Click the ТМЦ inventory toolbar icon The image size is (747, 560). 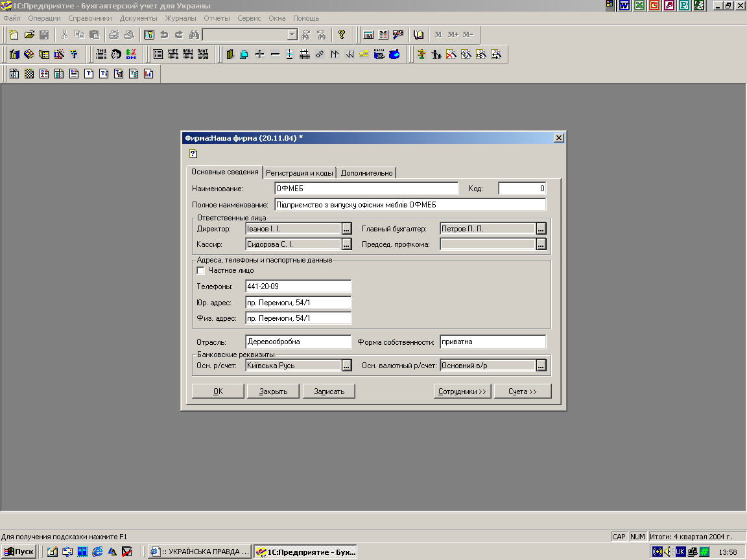(x=101, y=54)
